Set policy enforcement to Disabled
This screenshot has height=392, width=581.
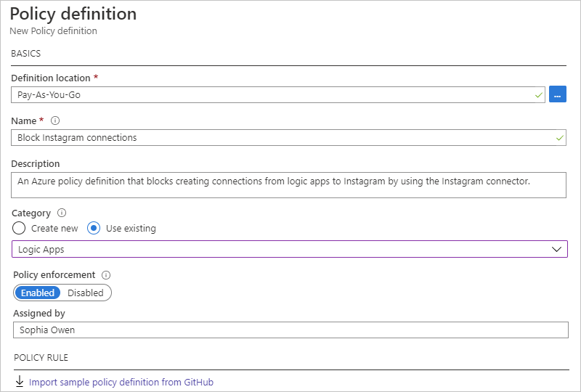point(86,293)
